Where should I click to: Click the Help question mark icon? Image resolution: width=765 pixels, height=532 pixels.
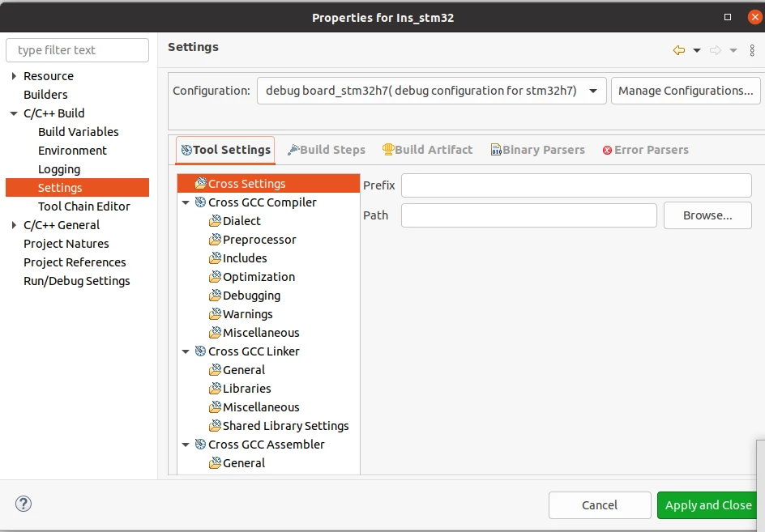[24, 504]
